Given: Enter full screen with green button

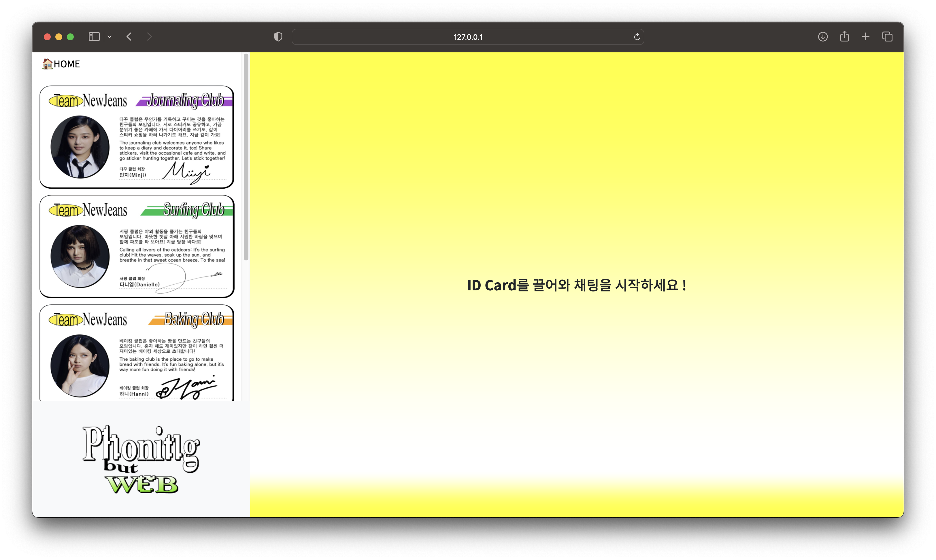Looking at the screenshot, I should click(70, 37).
